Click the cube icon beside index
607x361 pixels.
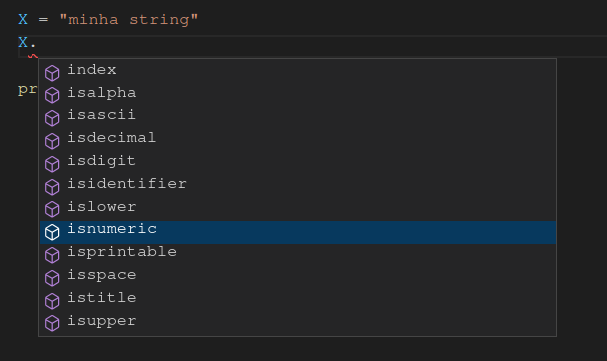click(52, 73)
